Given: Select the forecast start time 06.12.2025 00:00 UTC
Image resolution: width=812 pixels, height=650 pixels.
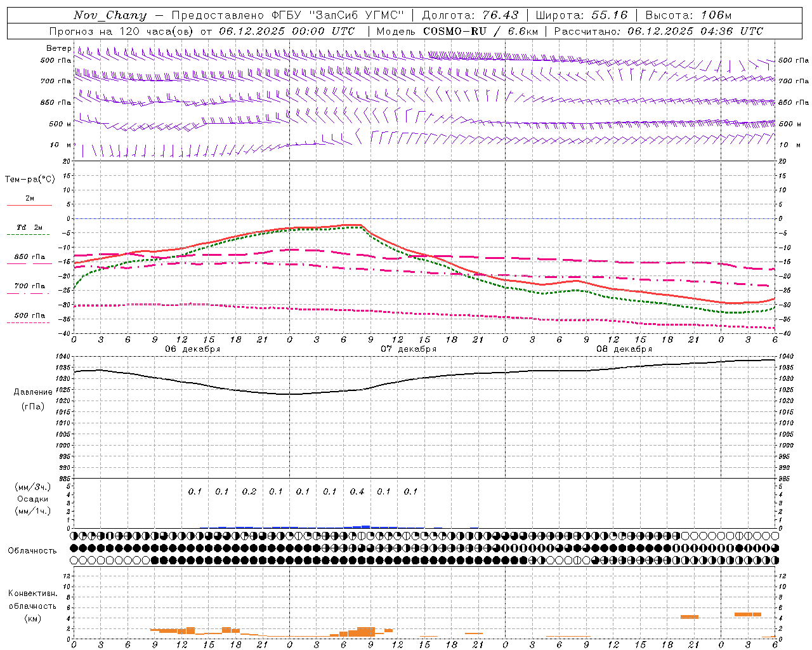Looking at the screenshot, I should [x=287, y=31].
